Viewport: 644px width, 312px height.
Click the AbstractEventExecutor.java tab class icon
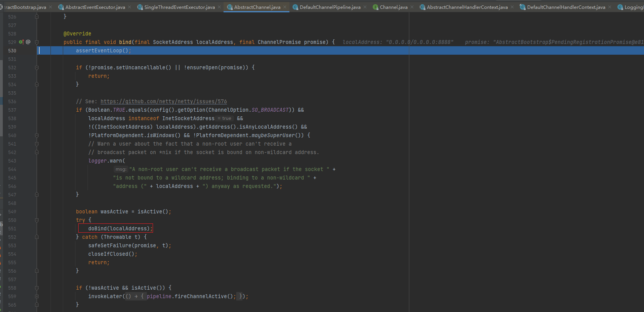61,7
